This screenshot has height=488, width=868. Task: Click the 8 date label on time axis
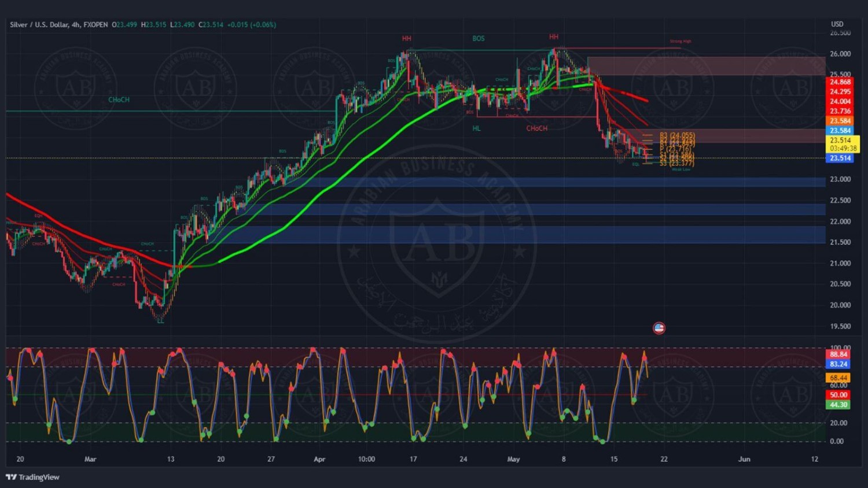pos(564,459)
